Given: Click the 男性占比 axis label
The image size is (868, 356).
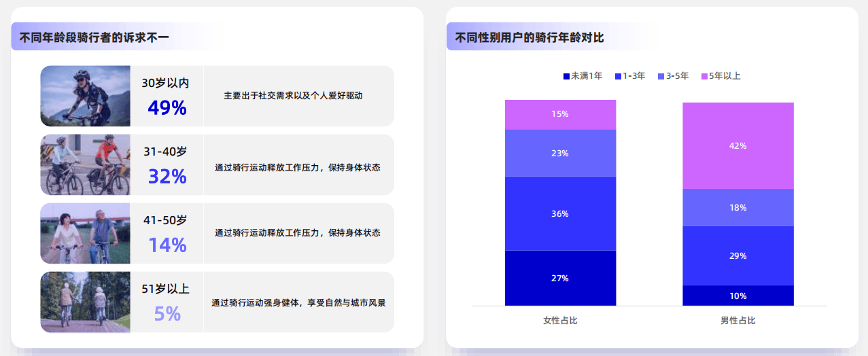Looking at the screenshot, I should (x=738, y=320).
